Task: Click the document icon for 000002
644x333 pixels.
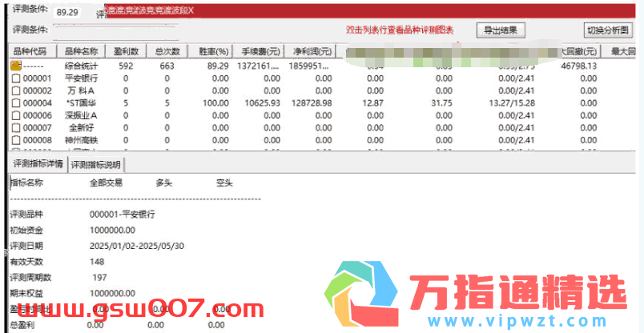Action: pos(15,90)
